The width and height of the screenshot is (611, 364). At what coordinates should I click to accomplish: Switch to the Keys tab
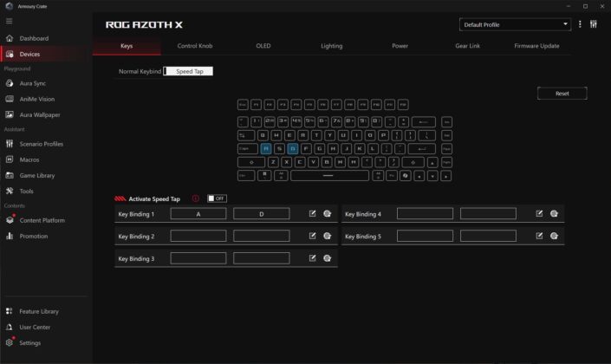click(x=127, y=46)
